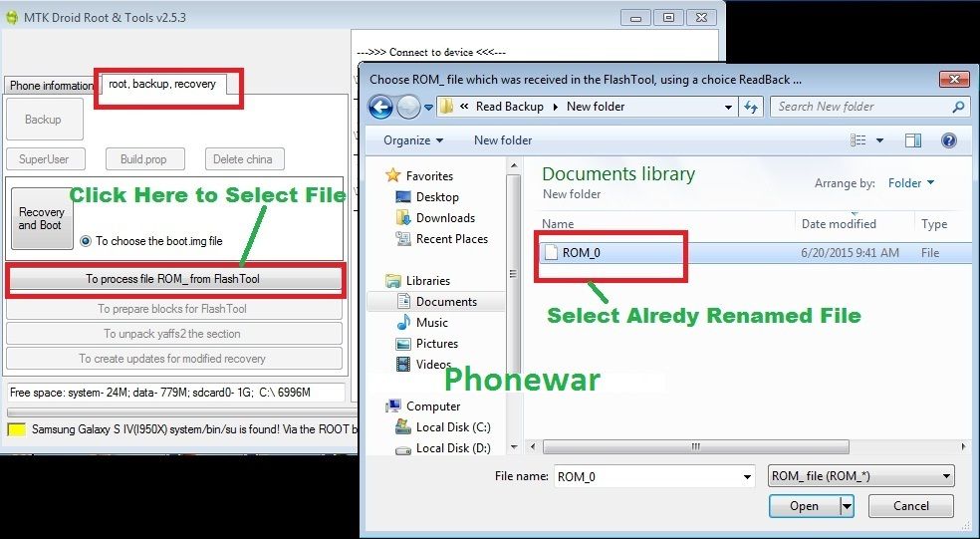The image size is (980, 539).
Task: Open the help question mark icon
Action: click(949, 140)
